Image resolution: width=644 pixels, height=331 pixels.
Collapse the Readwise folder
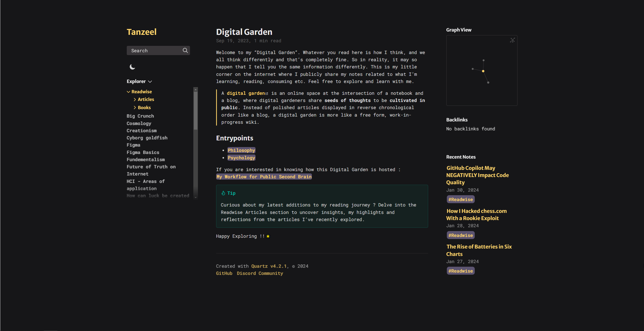point(129,92)
